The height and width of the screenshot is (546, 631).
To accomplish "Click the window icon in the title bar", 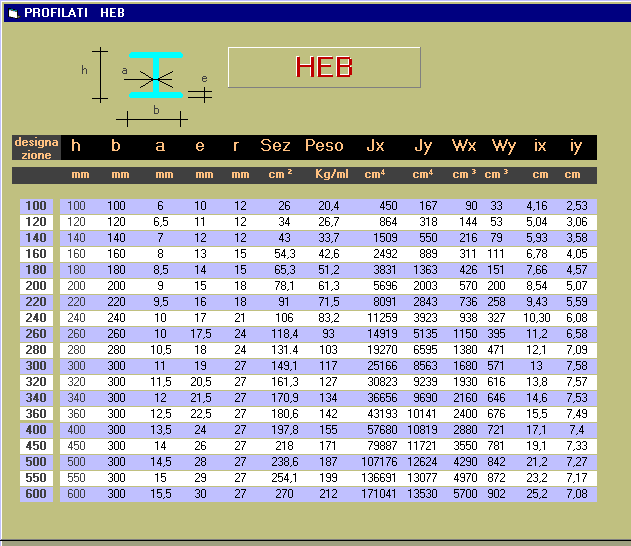I will (x=12, y=12).
